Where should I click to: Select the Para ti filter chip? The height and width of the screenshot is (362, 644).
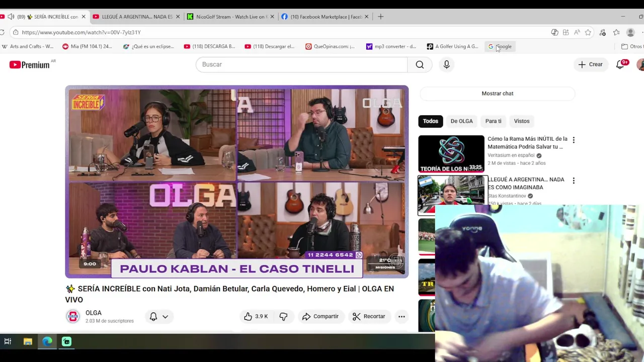coord(493,121)
